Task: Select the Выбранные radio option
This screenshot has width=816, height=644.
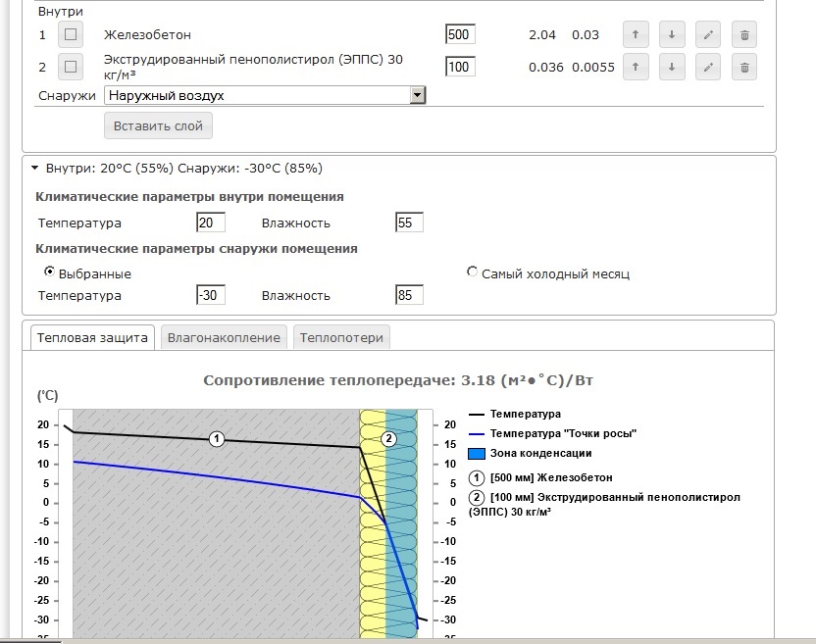Action: [49, 272]
